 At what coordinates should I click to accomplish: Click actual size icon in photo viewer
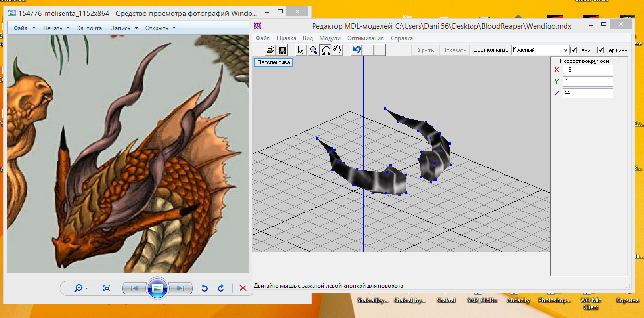coord(107,288)
